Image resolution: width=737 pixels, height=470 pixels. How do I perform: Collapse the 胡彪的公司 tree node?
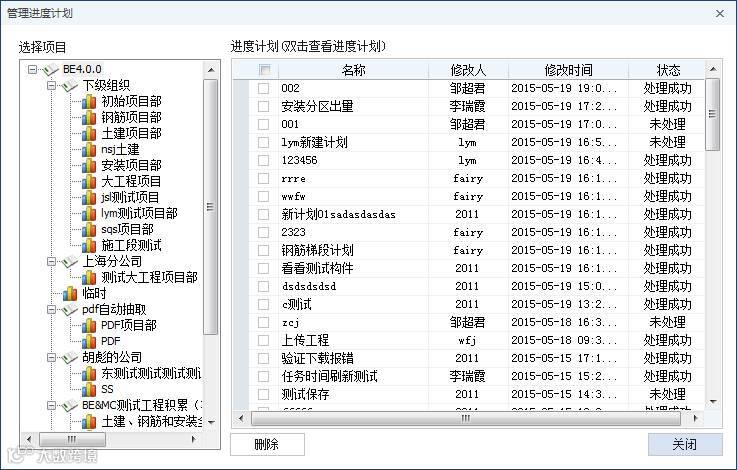51,357
